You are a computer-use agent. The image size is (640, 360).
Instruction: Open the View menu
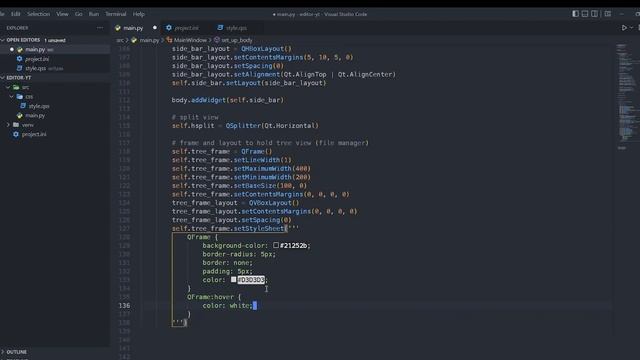click(62, 14)
